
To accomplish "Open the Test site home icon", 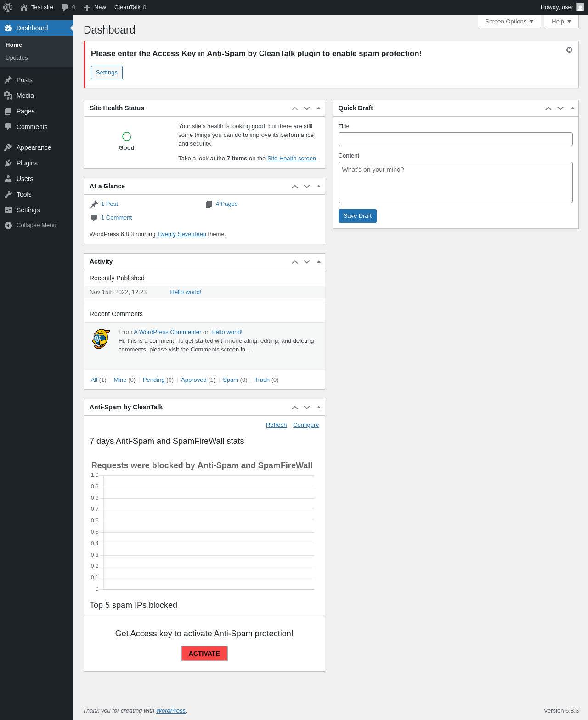I will pyautogui.click(x=24, y=7).
